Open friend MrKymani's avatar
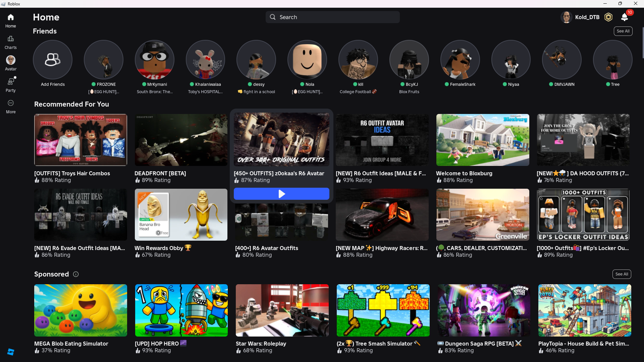Screen dimensions: 644x362 click(x=155, y=60)
